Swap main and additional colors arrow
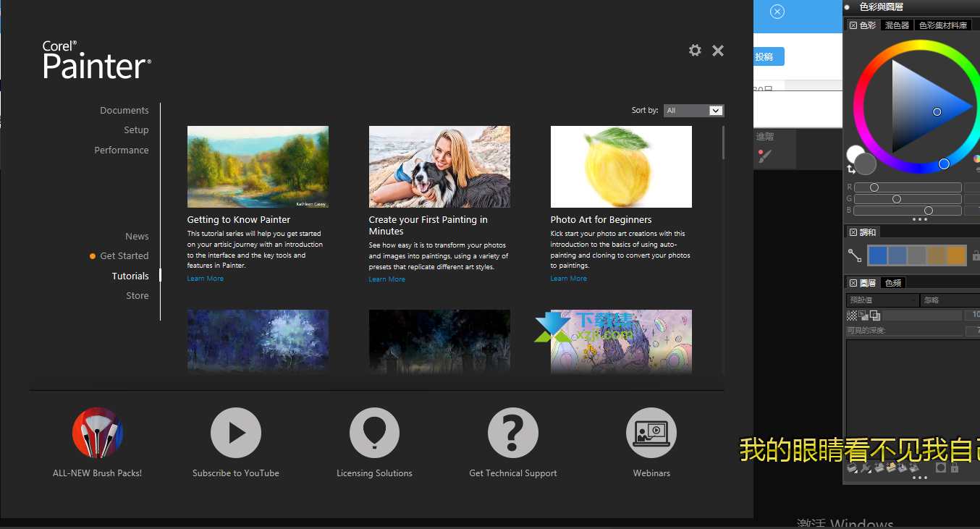The image size is (980, 529). [x=851, y=169]
